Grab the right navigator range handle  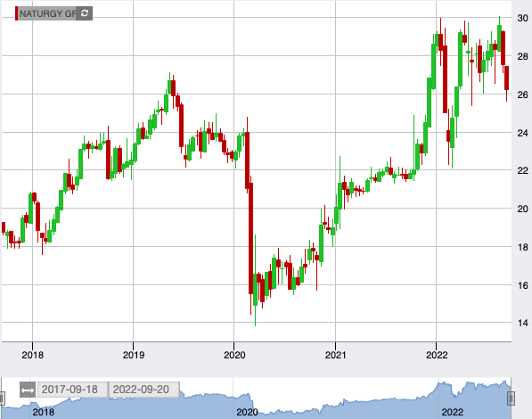(x=511, y=398)
